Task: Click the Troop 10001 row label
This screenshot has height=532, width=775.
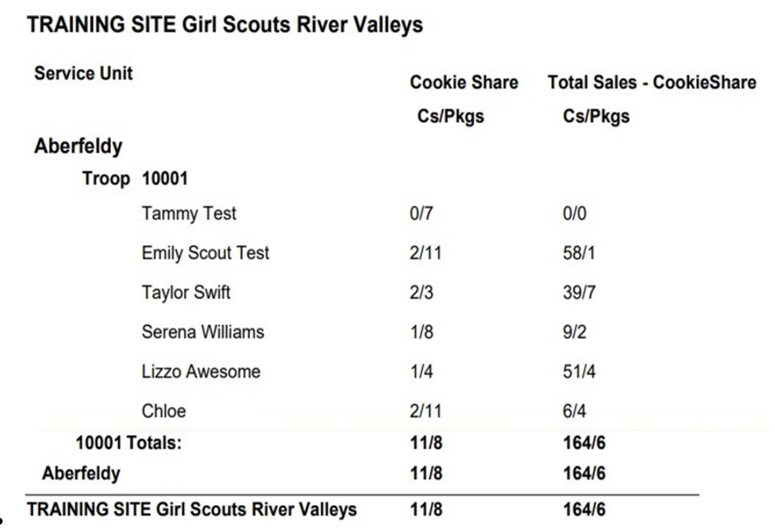Action: click(x=135, y=179)
